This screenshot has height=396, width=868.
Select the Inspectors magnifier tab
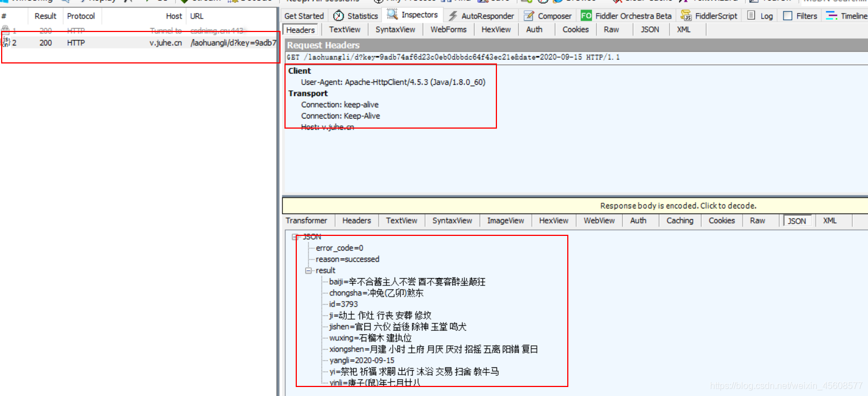[x=412, y=15]
